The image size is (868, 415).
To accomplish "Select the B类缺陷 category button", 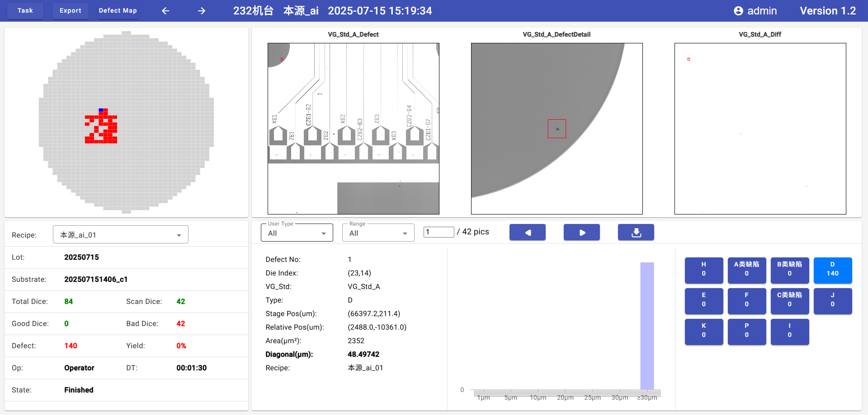I will (x=789, y=270).
